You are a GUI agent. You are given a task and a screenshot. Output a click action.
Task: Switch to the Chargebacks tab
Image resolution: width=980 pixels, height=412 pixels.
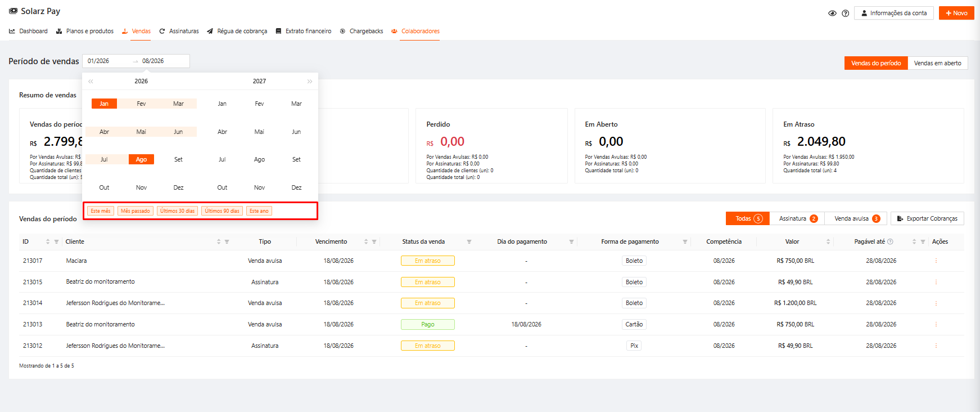click(x=362, y=31)
